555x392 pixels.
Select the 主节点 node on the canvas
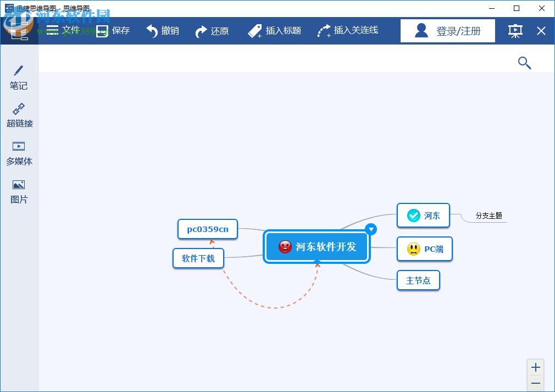(418, 280)
